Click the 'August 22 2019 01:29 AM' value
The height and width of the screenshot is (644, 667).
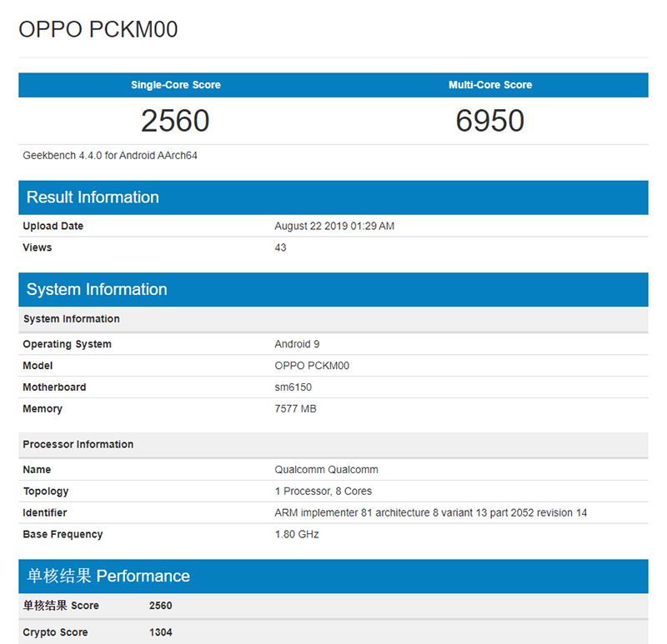tap(334, 226)
